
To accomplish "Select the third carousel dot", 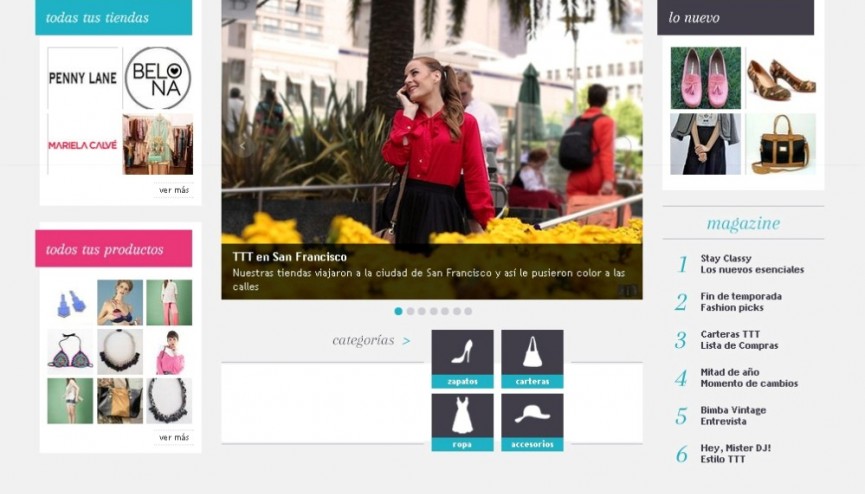I will [422, 311].
